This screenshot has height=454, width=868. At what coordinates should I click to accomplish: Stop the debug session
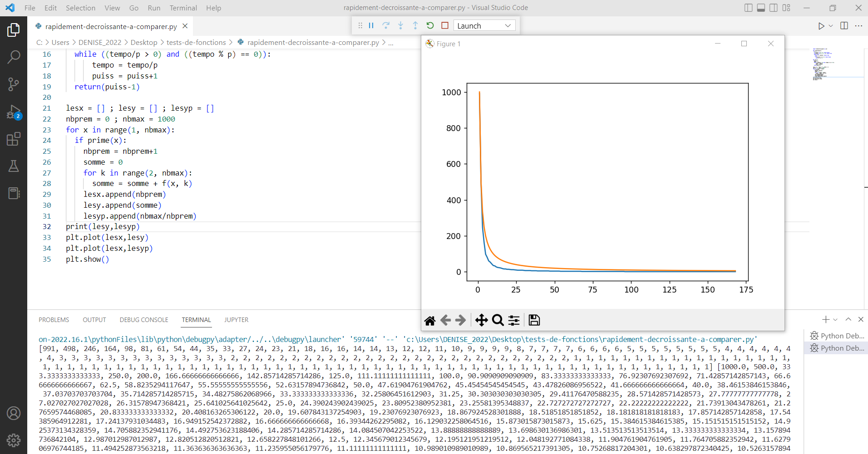445,25
